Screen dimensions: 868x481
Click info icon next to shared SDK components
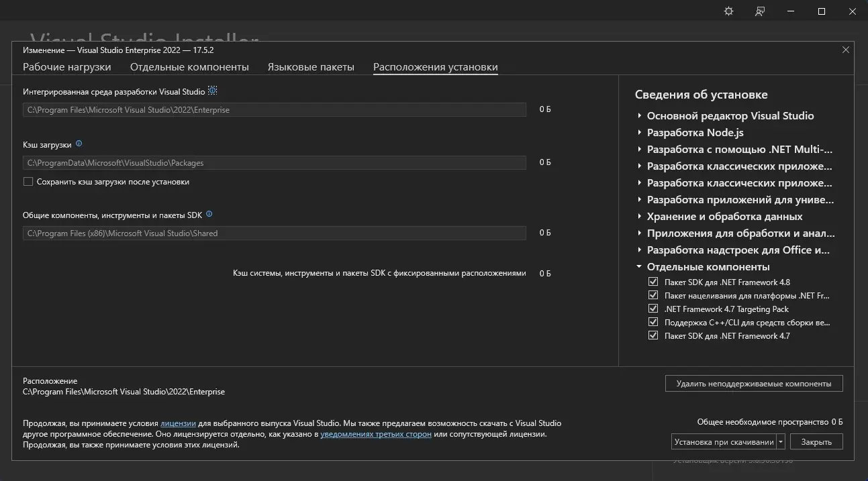pyautogui.click(x=209, y=213)
